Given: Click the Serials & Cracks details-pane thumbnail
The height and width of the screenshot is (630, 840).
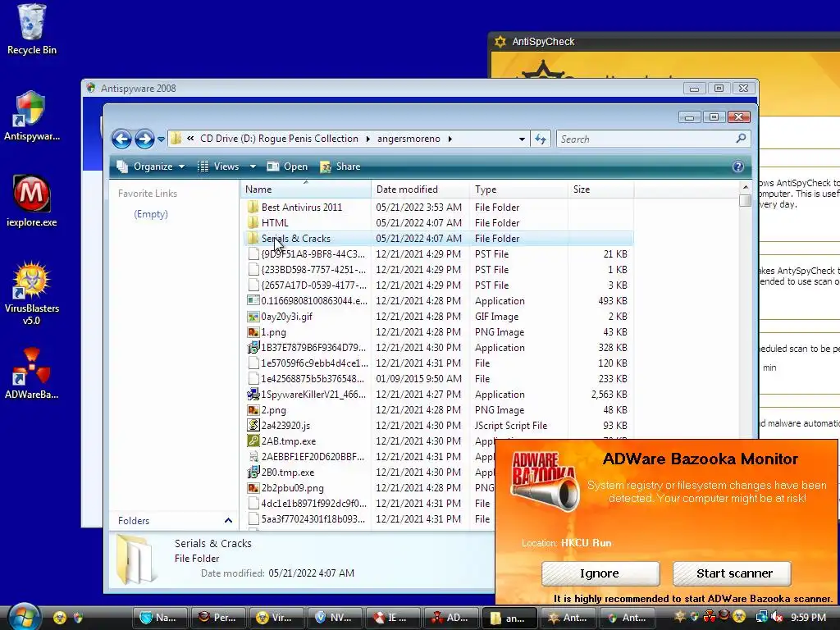Looking at the screenshot, I should pos(137,559).
